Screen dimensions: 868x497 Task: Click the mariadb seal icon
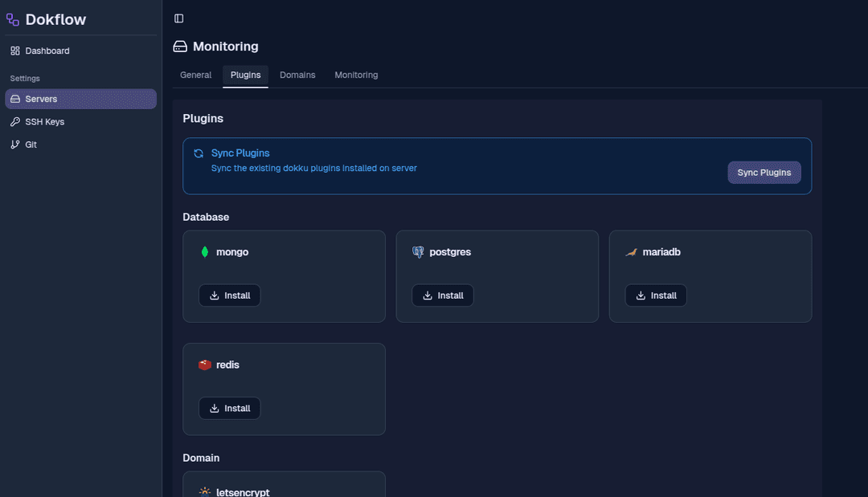(631, 252)
